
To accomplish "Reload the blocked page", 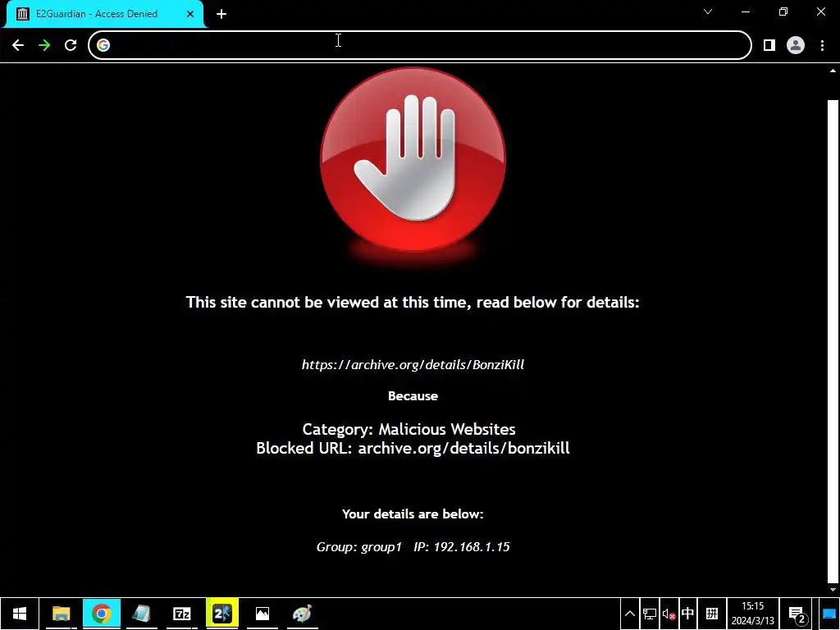I will tap(71, 45).
